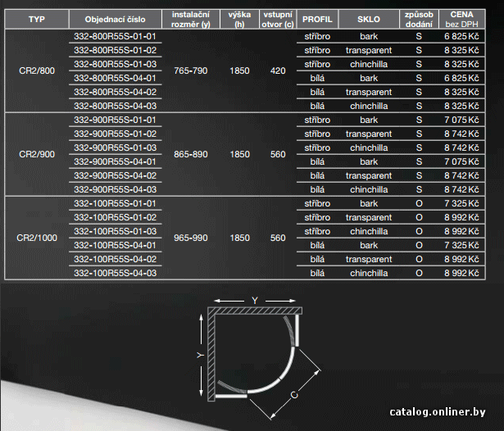
Task: Click the 765-790 installation dimension value
Action: (191, 70)
